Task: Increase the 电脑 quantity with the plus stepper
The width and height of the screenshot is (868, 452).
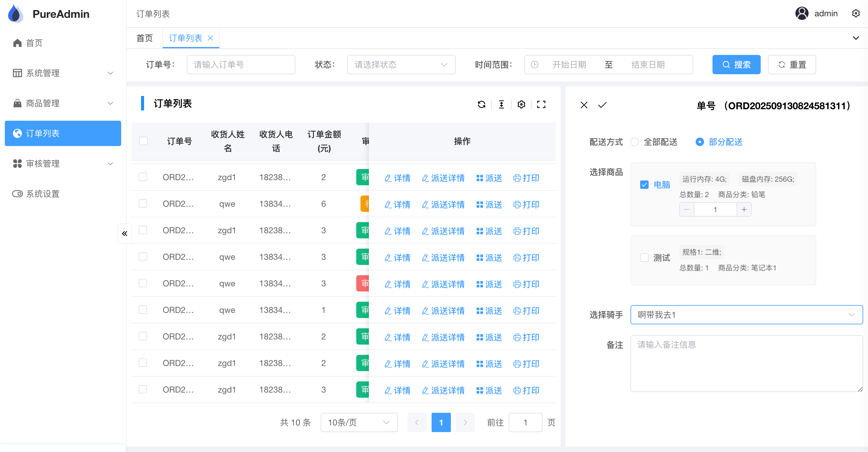Action: point(744,210)
